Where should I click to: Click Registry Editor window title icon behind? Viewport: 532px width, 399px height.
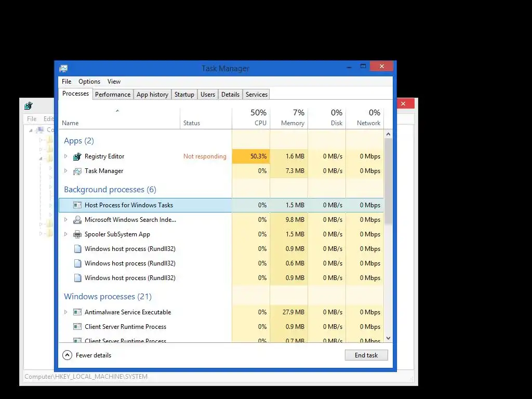click(x=29, y=106)
